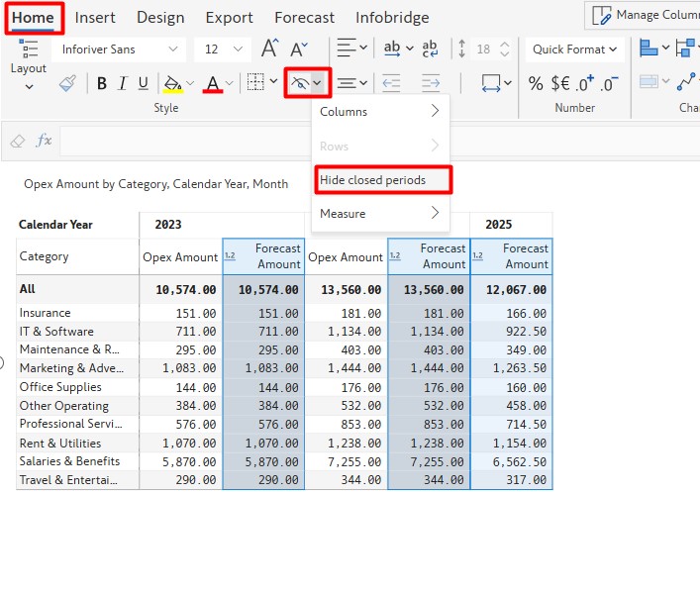The width and height of the screenshot is (700, 594).
Task: Increase font size with larger A icon
Action: coord(269,49)
